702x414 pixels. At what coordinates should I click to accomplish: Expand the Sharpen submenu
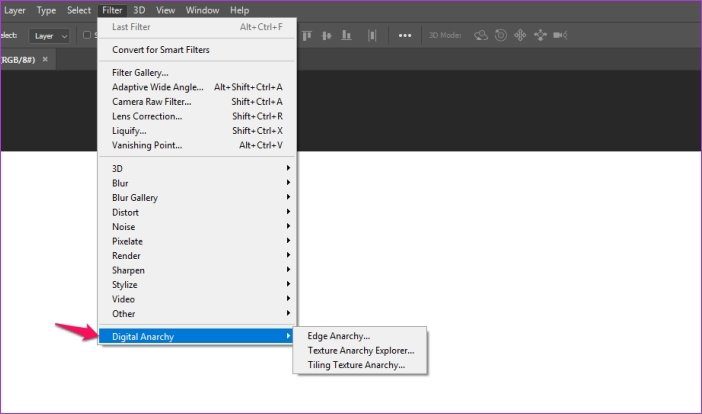(197, 270)
